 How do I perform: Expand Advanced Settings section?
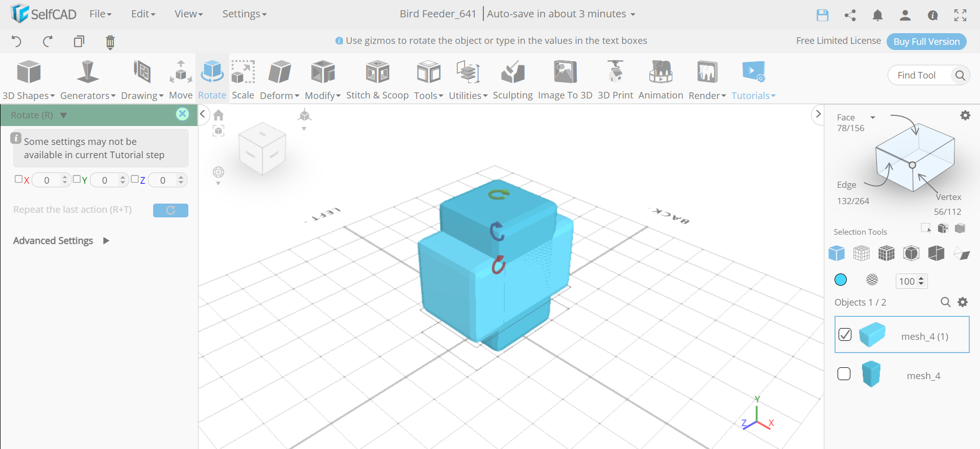(x=61, y=241)
